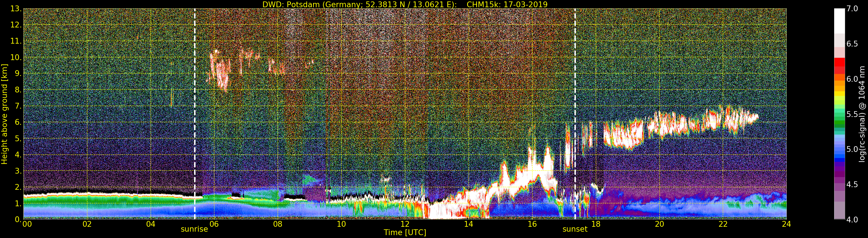Click the '2.' height tick label
868x238 pixels.
click(x=18, y=187)
